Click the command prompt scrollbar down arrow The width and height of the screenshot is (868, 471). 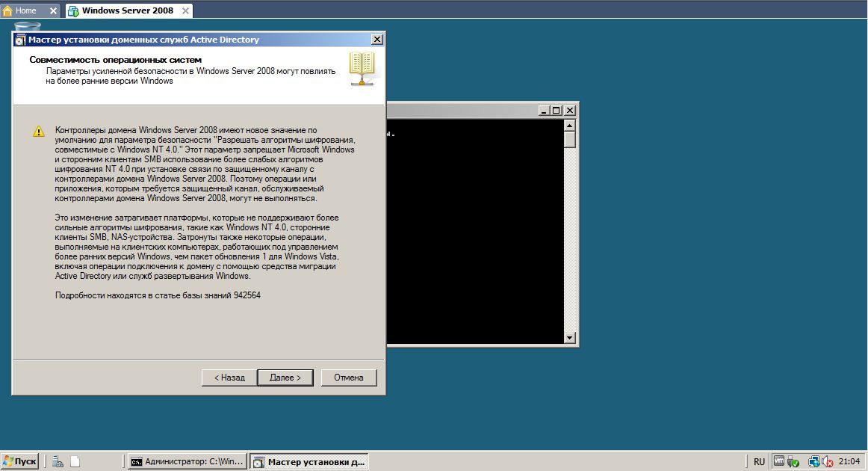tap(570, 337)
